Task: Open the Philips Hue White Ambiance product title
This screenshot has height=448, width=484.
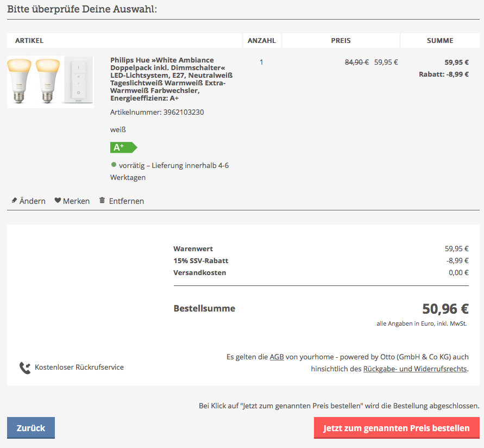Action: [167, 79]
